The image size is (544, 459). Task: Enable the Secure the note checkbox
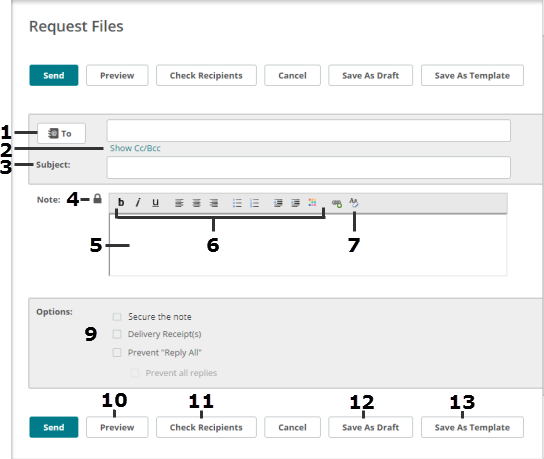click(117, 317)
